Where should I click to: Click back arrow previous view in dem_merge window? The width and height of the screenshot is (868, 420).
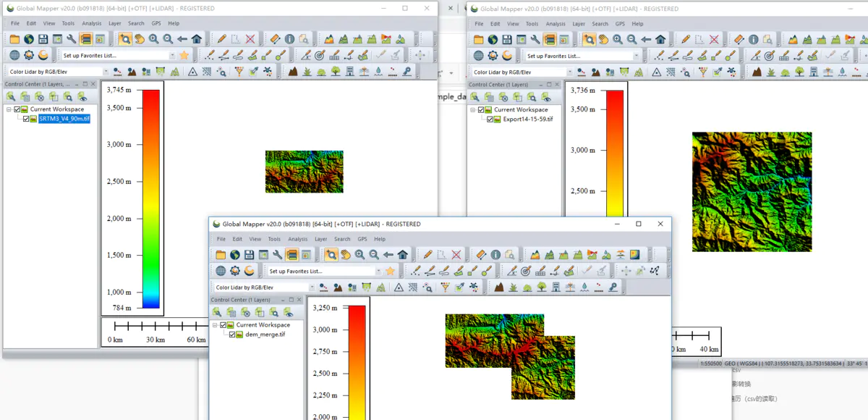point(388,255)
